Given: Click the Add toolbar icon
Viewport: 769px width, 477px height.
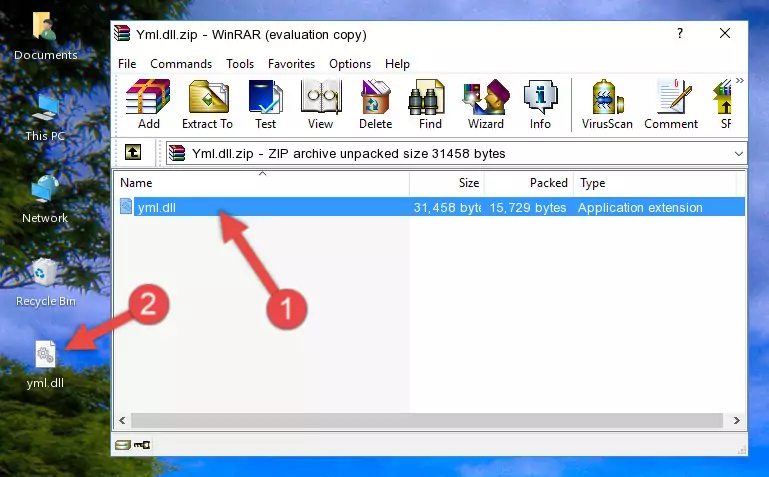Looking at the screenshot, I should pos(148,104).
